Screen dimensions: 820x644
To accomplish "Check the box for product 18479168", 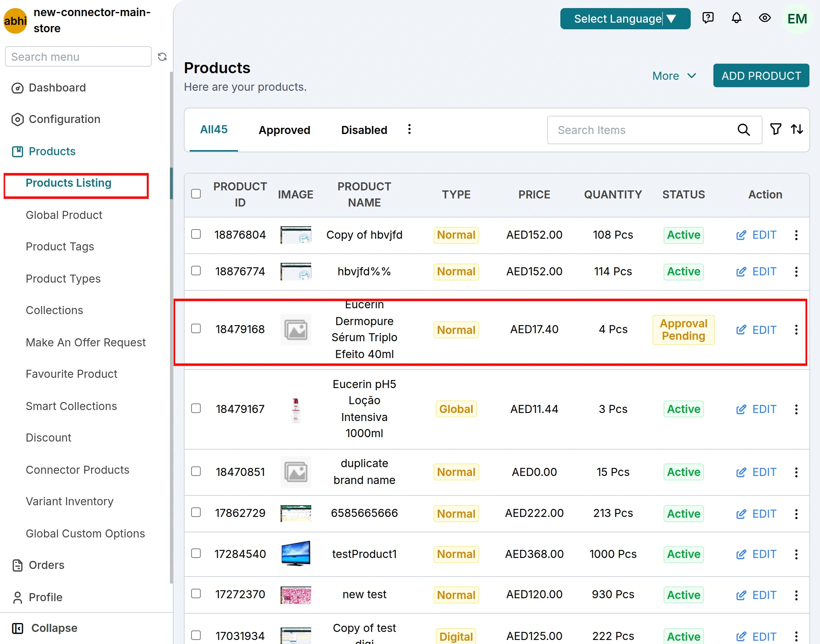I will point(196,328).
